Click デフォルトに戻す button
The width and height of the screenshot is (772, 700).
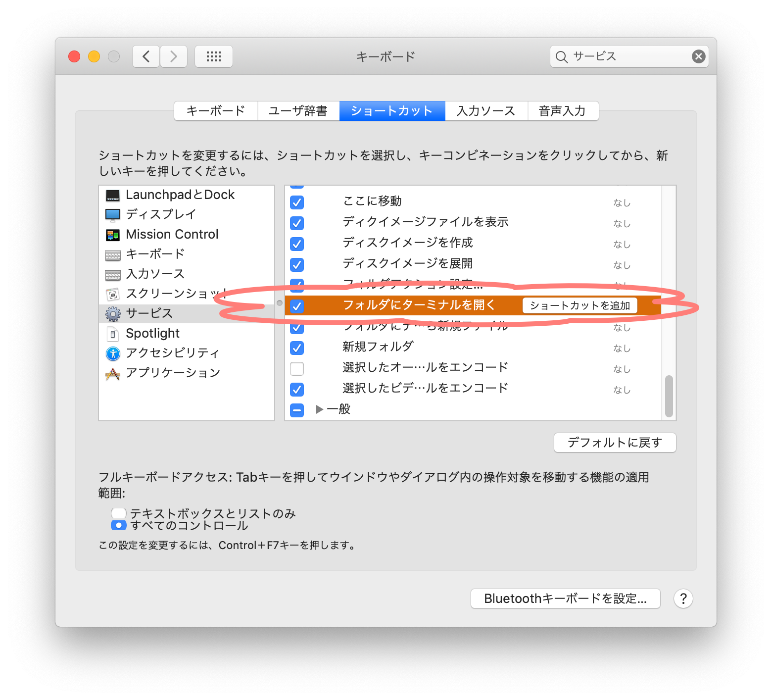tap(615, 443)
